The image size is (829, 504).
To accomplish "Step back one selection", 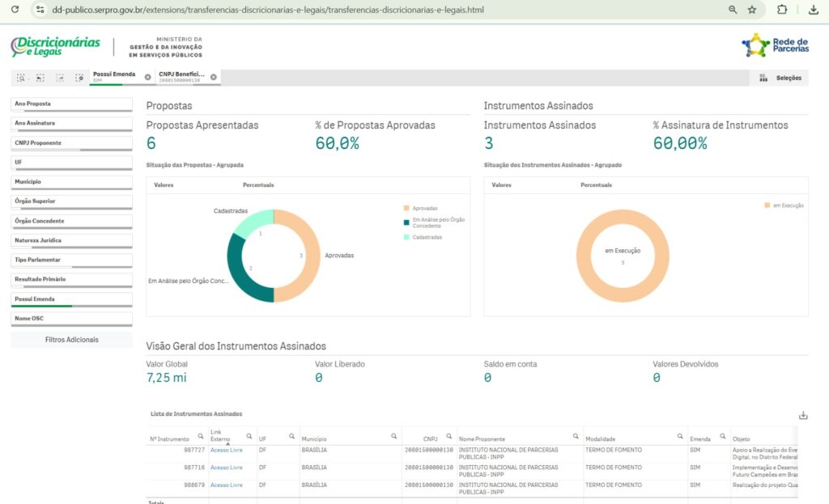I will 40,78.
